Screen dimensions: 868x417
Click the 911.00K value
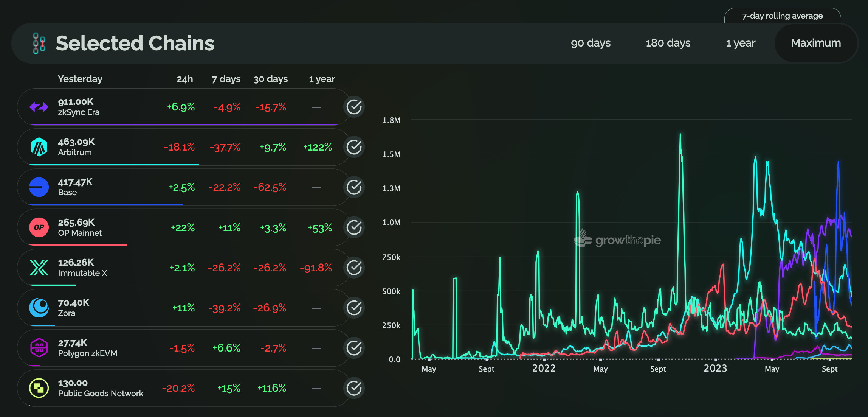(76, 102)
